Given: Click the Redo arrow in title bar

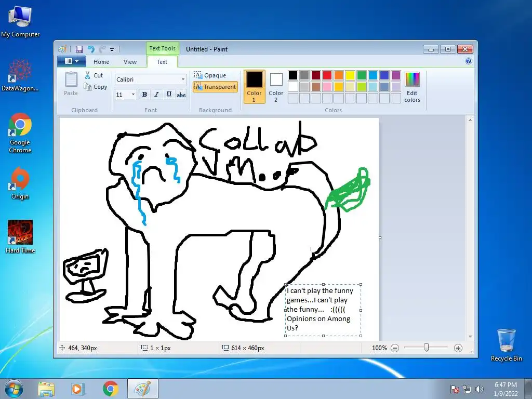Looking at the screenshot, I should point(102,49).
